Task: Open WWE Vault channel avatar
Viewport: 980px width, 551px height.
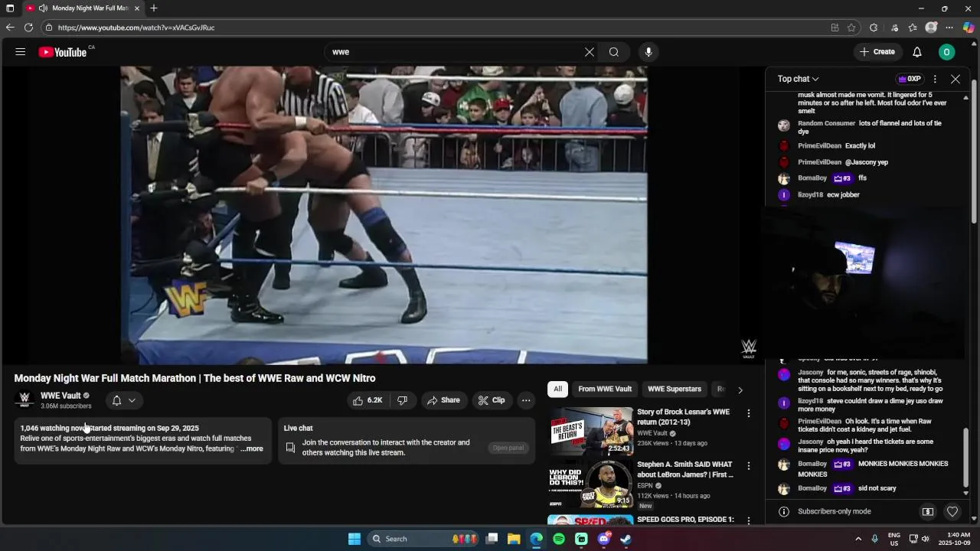Action: [24, 400]
